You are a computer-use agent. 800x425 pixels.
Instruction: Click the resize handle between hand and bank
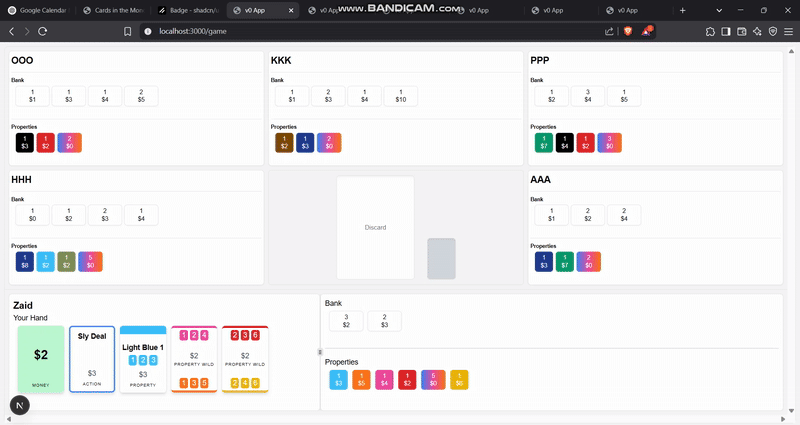[x=320, y=352]
